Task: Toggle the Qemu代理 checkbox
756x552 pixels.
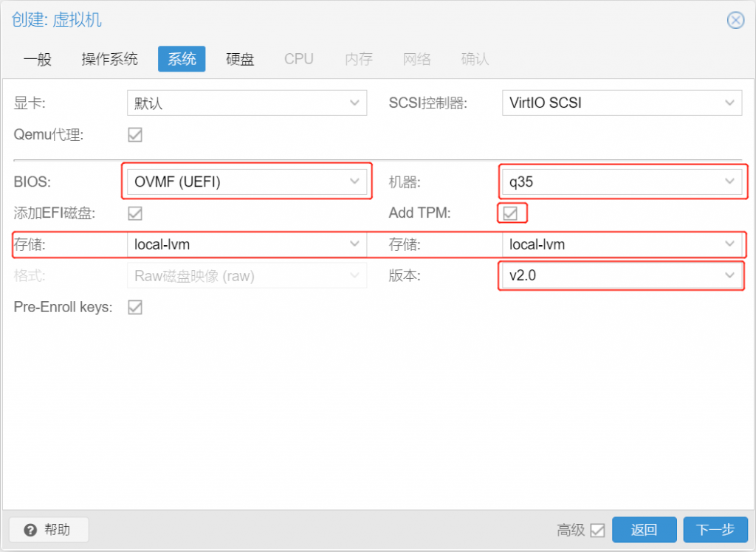Action: (x=134, y=134)
